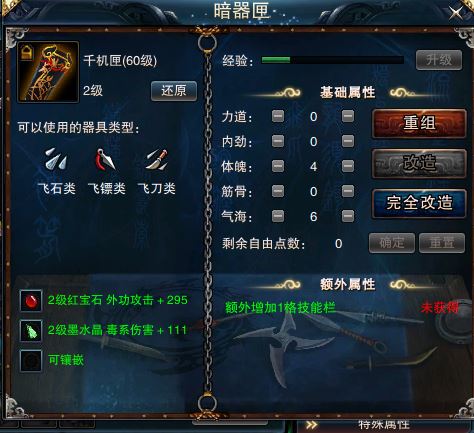This screenshot has width=474, height=433.
Task: Decrease 体魄 with left stepper button
Action: tap(278, 166)
